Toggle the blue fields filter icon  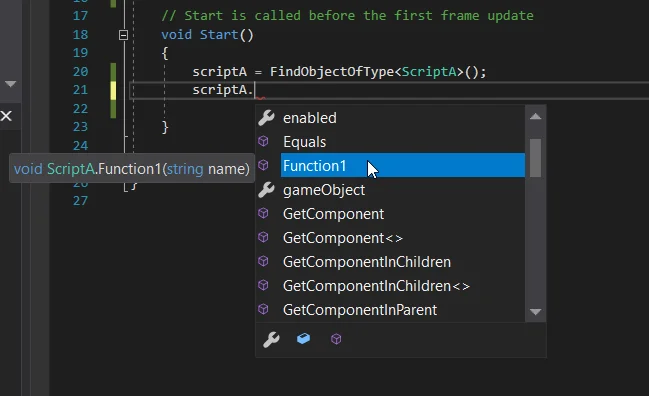tap(303, 339)
